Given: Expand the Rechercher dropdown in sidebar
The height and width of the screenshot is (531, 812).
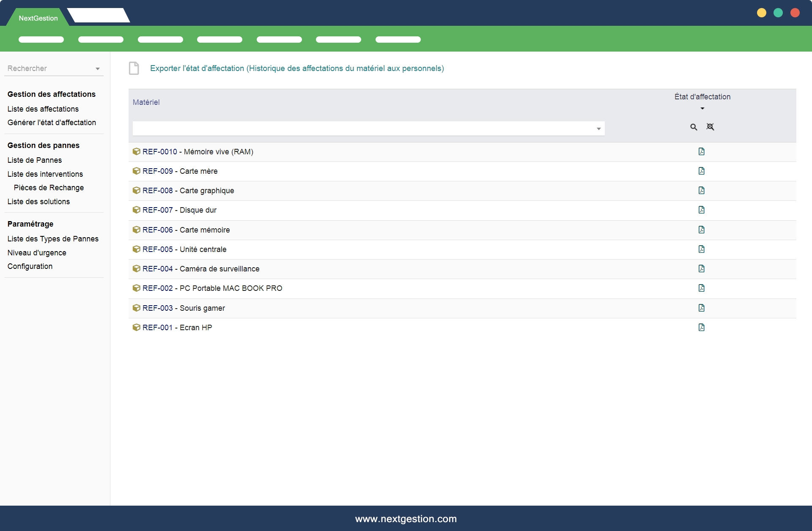Looking at the screenshot, I should pos(97,68).
